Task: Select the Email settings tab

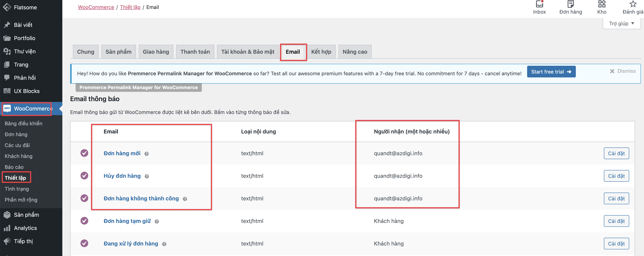Action: coord(293,52)
